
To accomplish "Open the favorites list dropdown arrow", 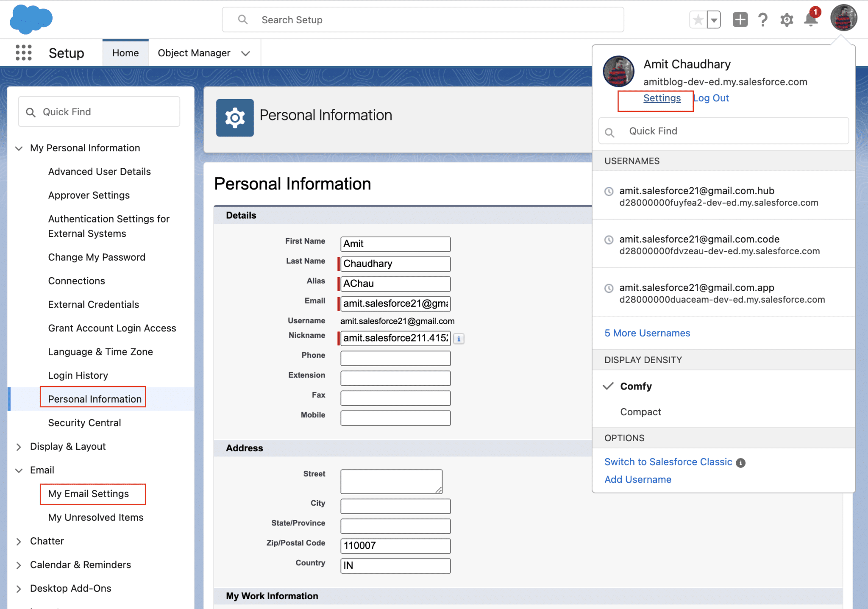I will tap(714, 19).
